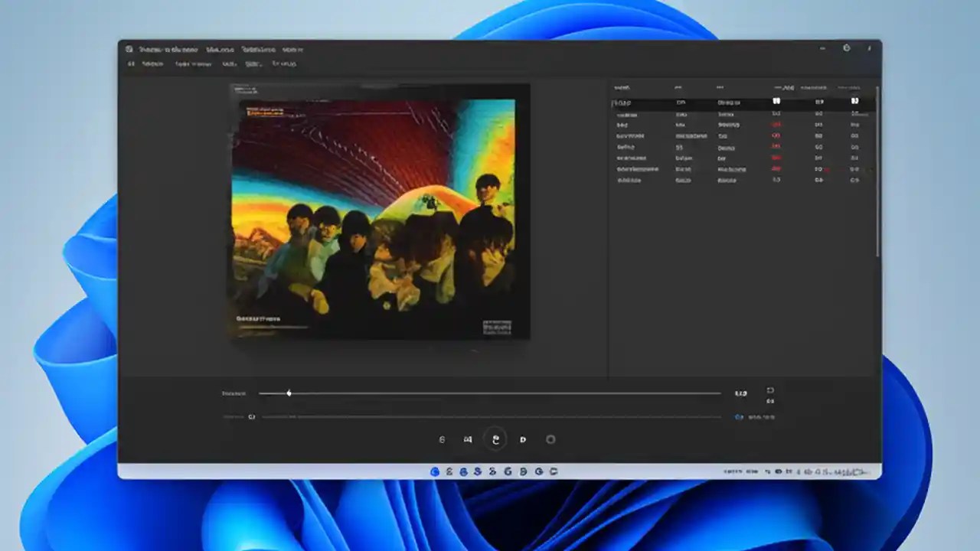Select the blue icon beside the time readout
Screen dimensions: 980x551
point(737,416)
